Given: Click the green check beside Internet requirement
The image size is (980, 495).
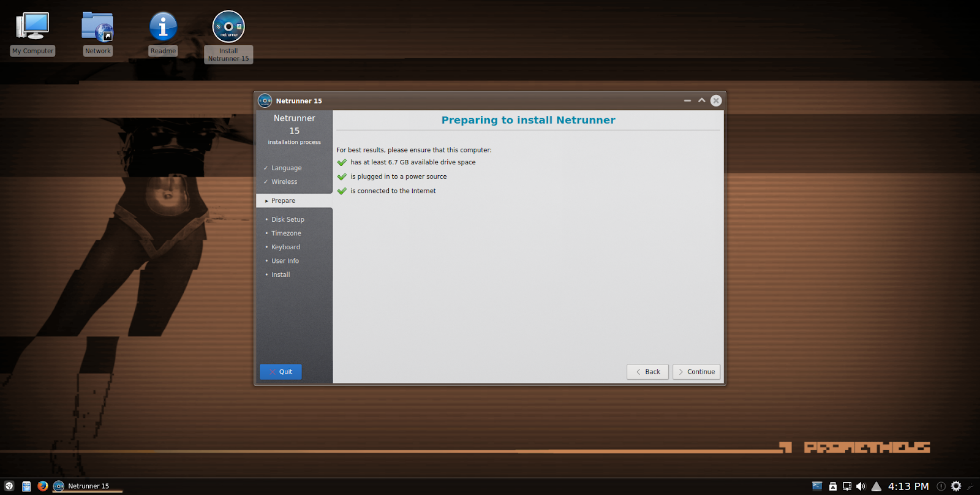Looking at the screenshot, I should [342, 191].
